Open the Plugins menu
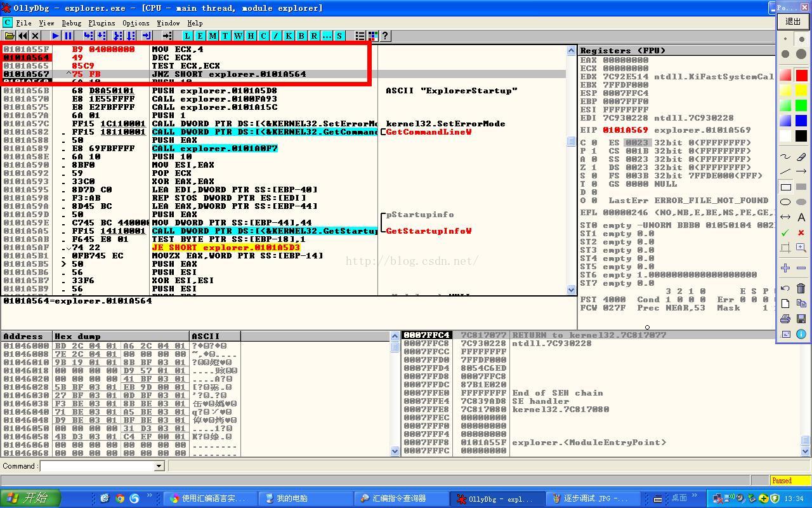Image resolution: width=812 pixels, height=508 pixels. point(101,23)
